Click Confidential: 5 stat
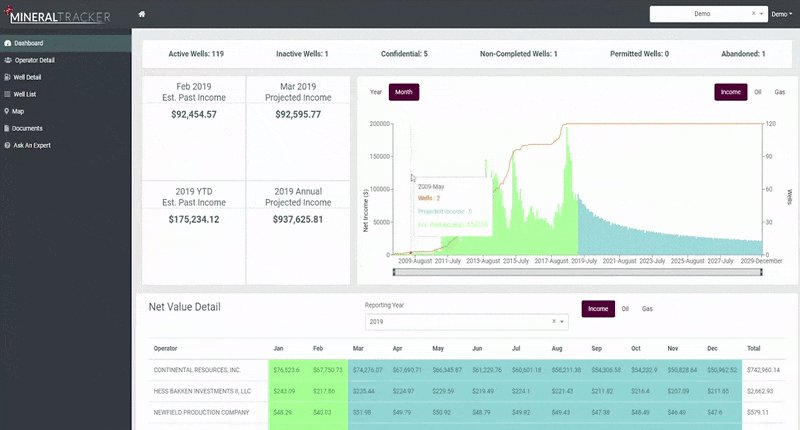The image size is (800, 430). click(404, 54)
